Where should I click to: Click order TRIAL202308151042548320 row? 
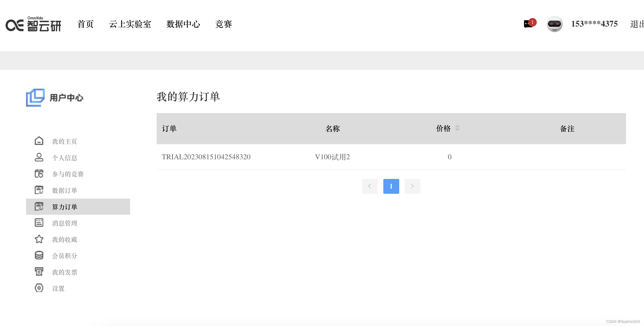(x=206, y=157)
